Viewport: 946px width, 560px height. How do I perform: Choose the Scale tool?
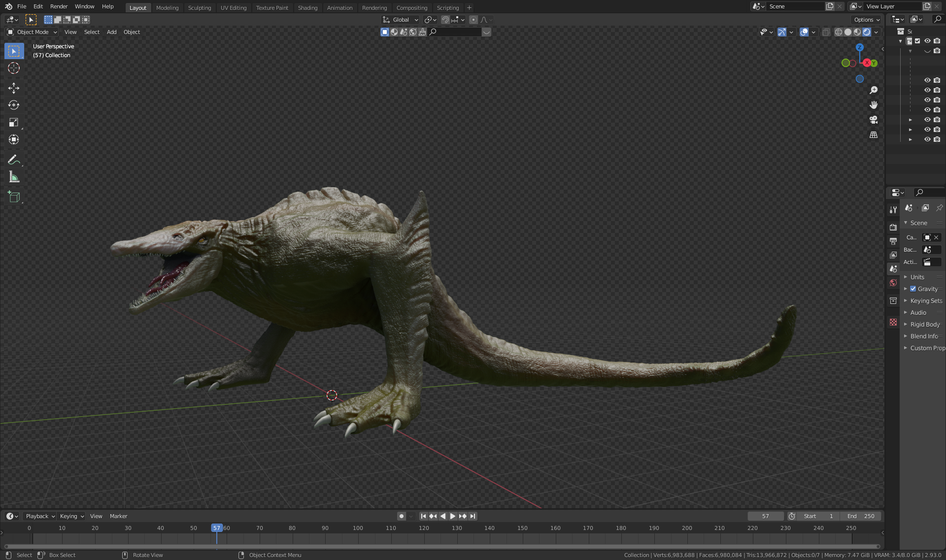click(x=14, y=122)
